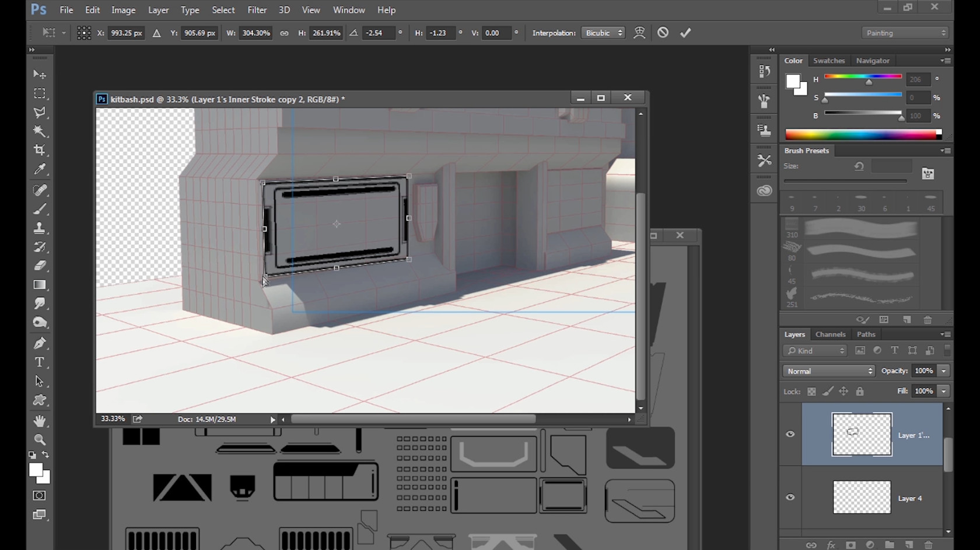Image resolution: width=980 pixels, height=550 pixels.
Task: Open the Interpolation Bicubic dropdown
Action: (603, 33)
